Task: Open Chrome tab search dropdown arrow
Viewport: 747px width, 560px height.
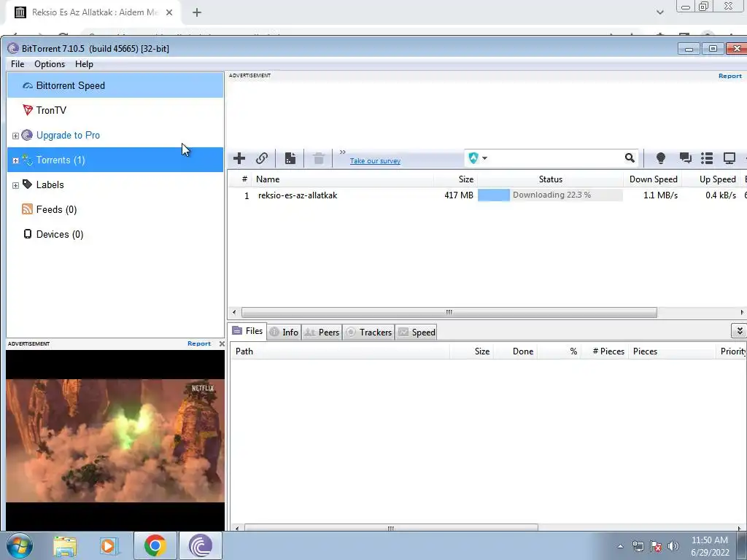Action: tap(659, 12)
